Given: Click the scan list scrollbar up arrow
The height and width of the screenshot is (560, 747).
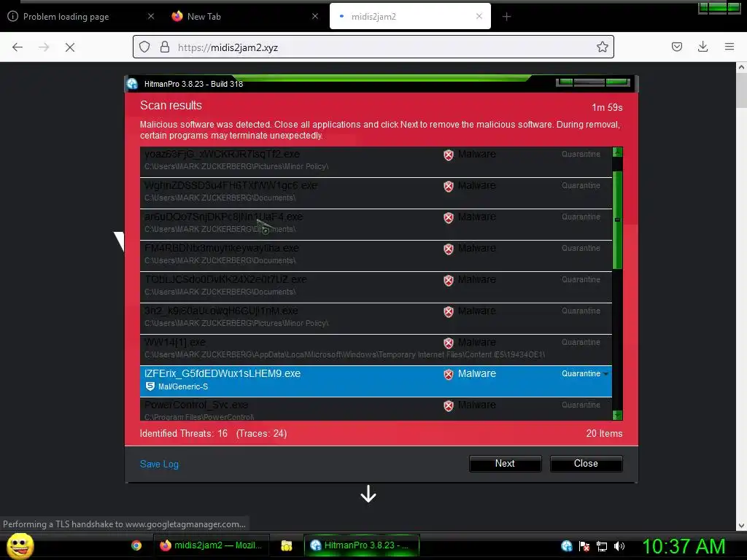Looking at the screenshot, I should 617,152.
